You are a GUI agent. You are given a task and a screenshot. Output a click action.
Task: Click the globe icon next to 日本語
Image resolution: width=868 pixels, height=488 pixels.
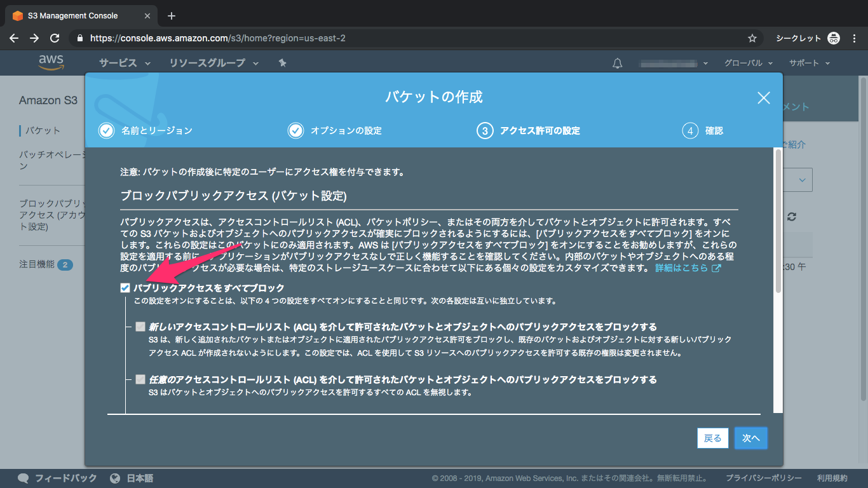(115, 478)
